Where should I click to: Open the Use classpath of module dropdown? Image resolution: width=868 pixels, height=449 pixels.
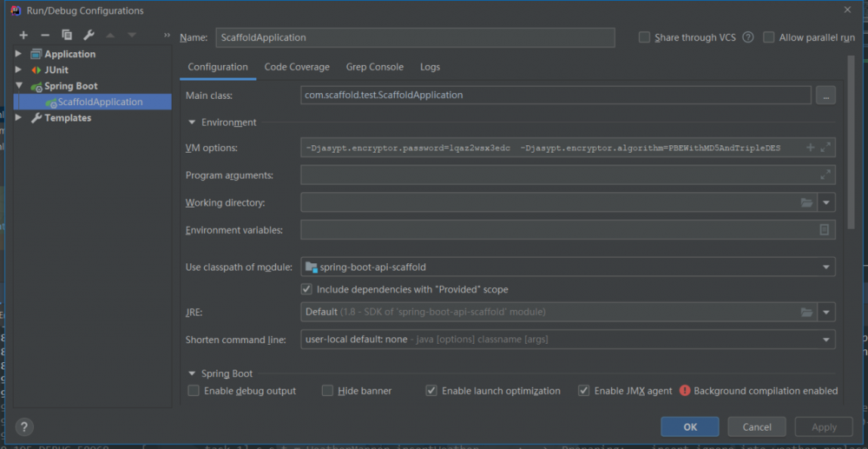pyautogui.click(x=826, y=267)
